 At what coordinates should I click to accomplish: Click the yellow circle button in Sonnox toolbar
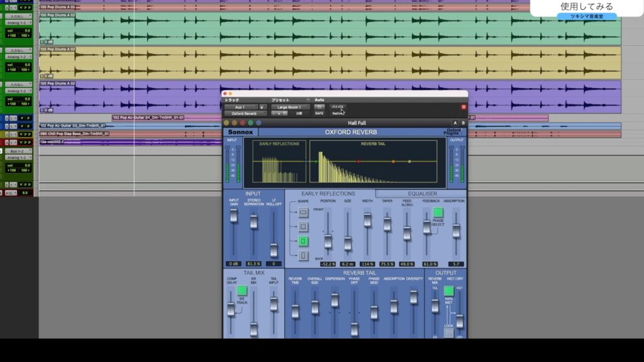[x=226, y=123]
